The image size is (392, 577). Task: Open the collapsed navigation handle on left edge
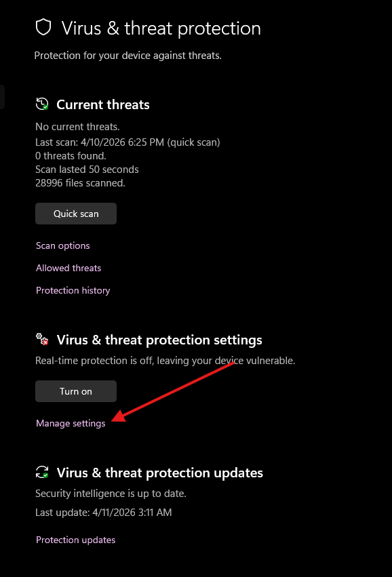[3, 96]
